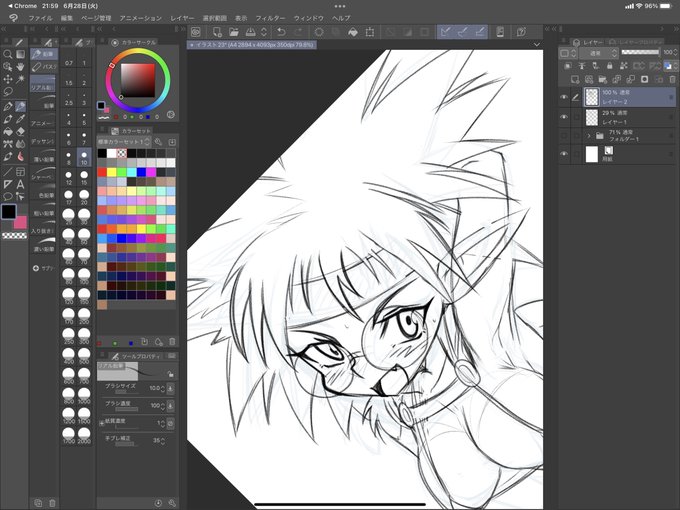This screenshot has width=680, height=510.
Task: Click the New document icon in command bar
Action: pos(217,32)
